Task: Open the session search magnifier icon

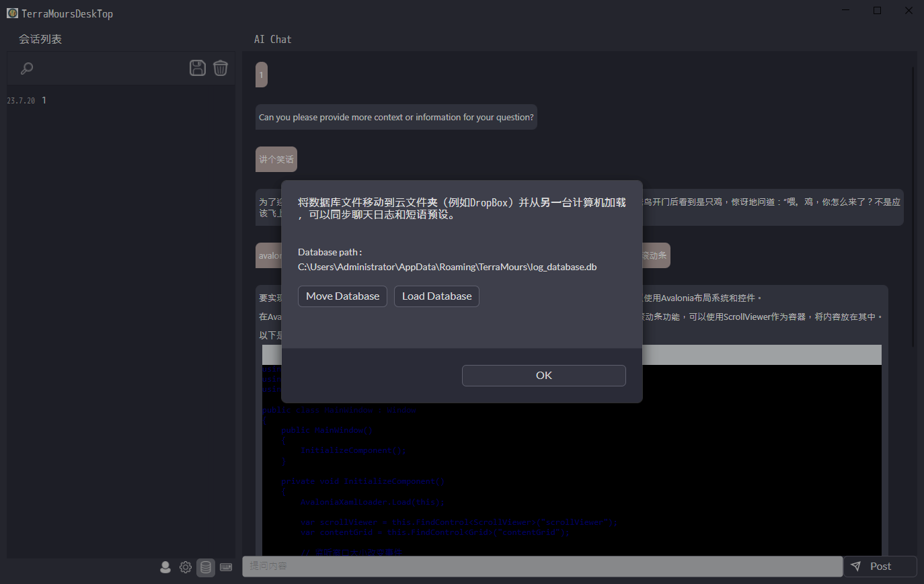Action: 26,68
